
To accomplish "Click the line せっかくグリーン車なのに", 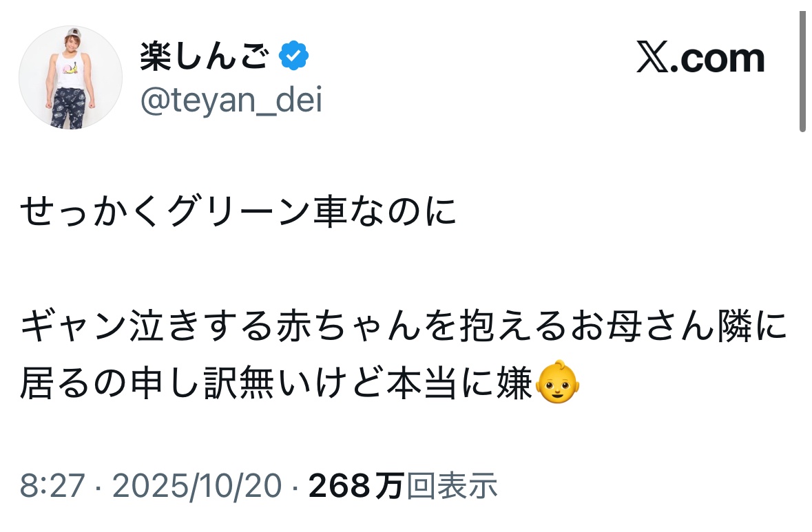I will (x=238, y=213).
